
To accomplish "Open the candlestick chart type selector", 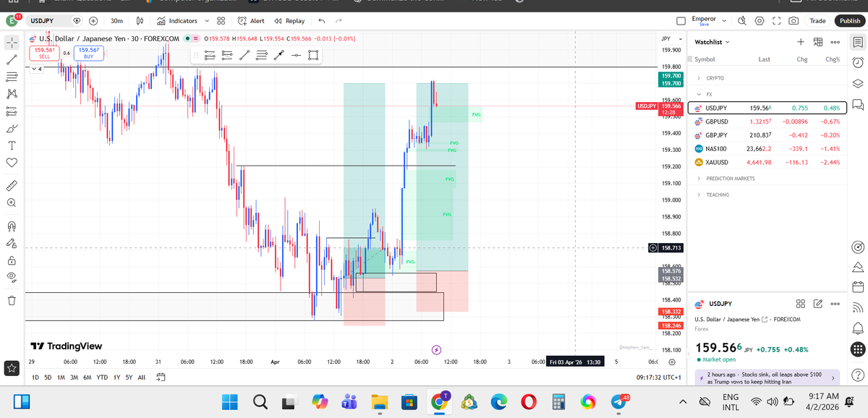I will tap(140, 21).
